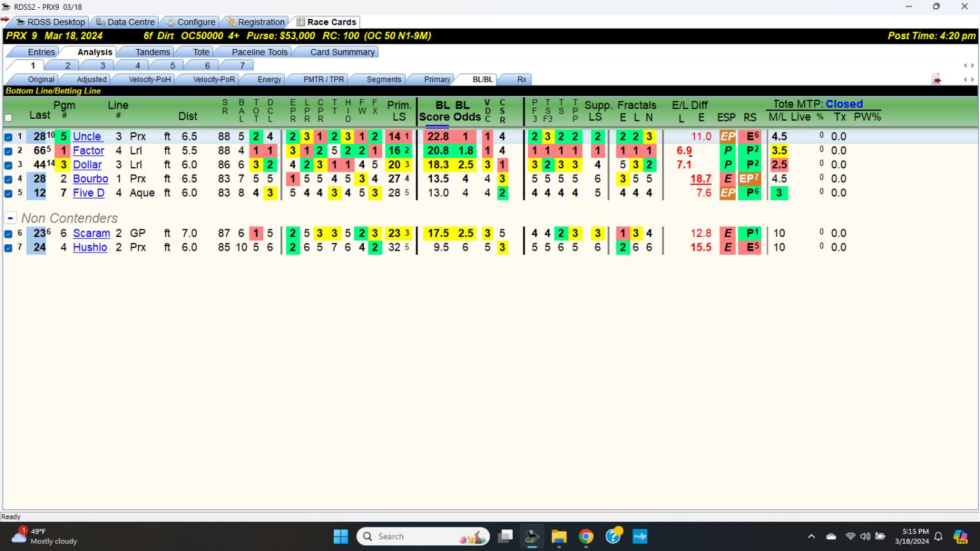This screenshot has height=551, width=980.
Task: Select race number 5 tab
Action: point(172,66)
